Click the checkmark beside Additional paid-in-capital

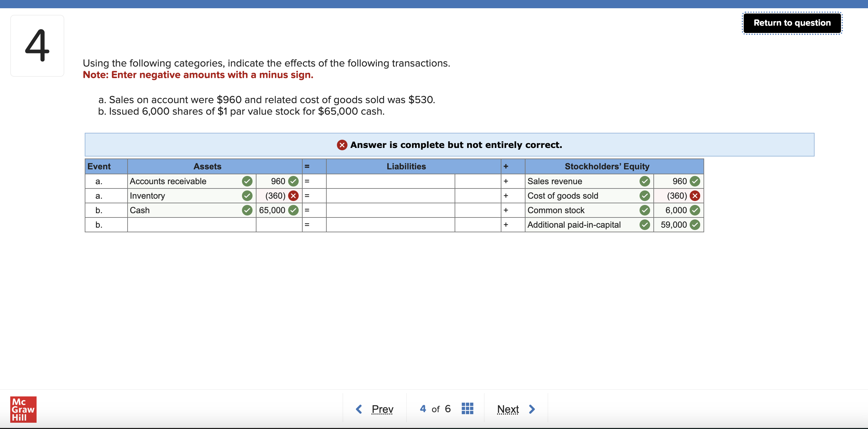tap(644, 225)
